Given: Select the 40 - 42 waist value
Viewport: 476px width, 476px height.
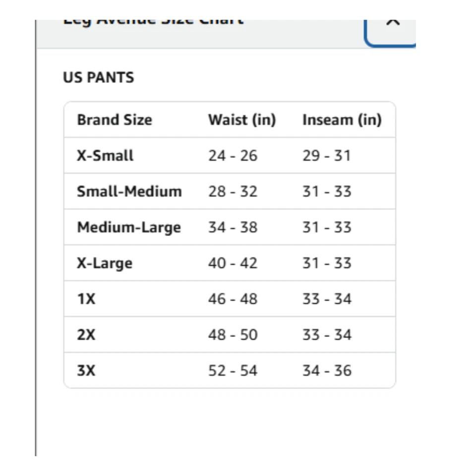Looking at the screenshot, I should click(233, 263).
